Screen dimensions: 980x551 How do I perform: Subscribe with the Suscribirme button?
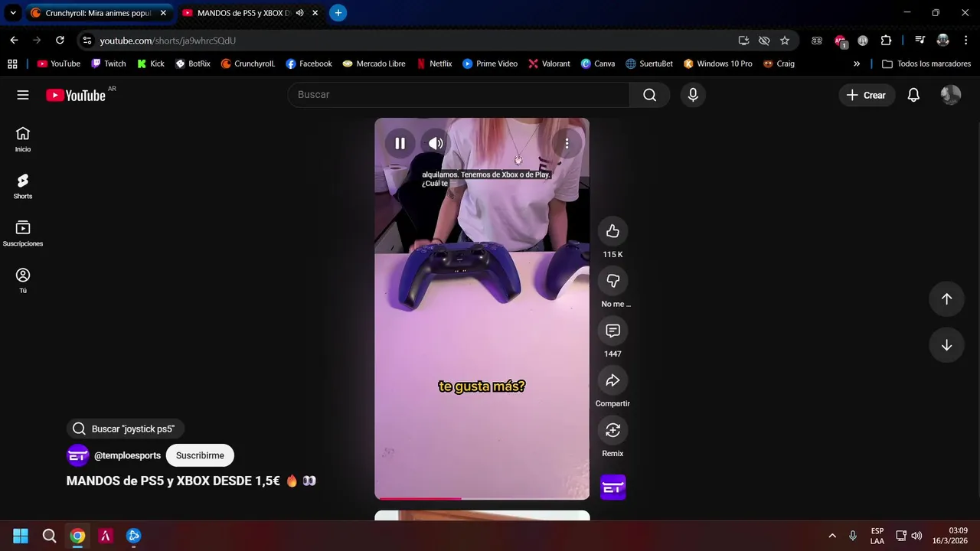pyautogui.click(x=200, y=455)
